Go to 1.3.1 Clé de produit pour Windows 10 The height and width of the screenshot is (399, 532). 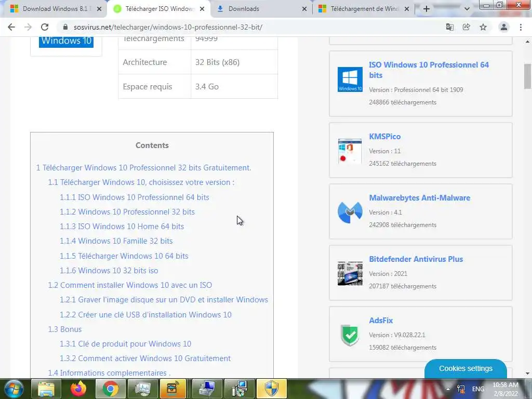(x=126, y=344)
